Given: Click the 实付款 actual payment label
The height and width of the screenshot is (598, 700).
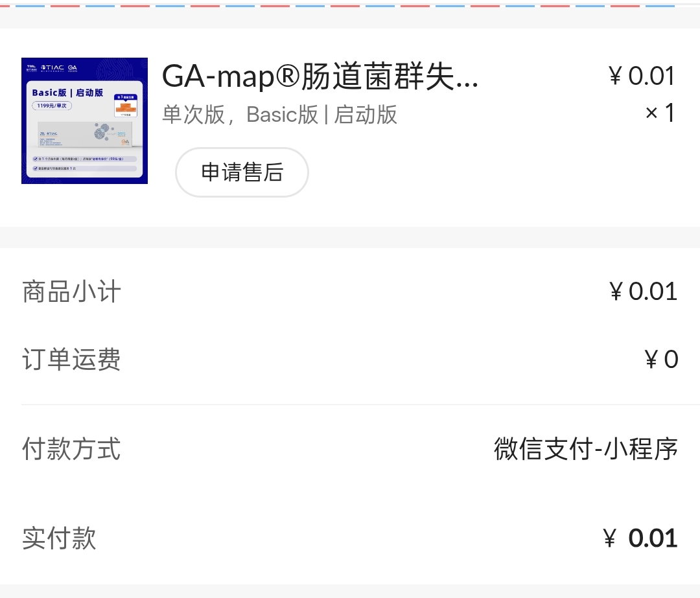Looking at the screenshot, I should pos(59,538).
